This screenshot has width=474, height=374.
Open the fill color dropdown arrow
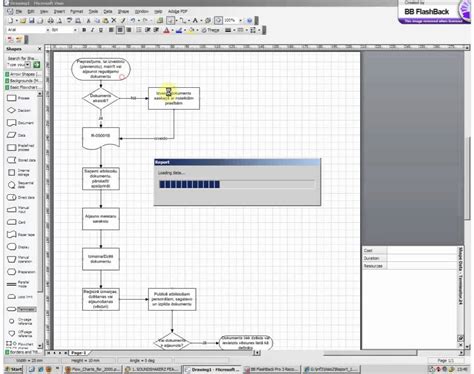tap(197, 30)
